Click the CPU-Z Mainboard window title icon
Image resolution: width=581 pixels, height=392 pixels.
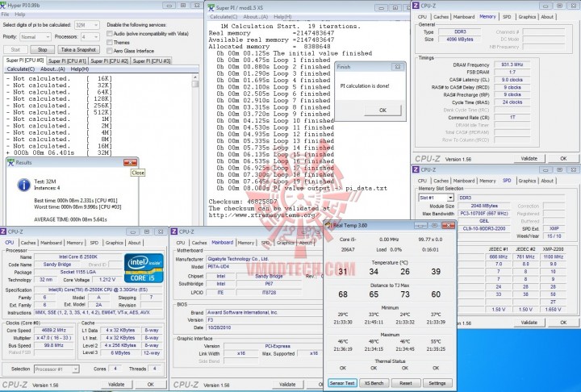(x=173, y=231)
